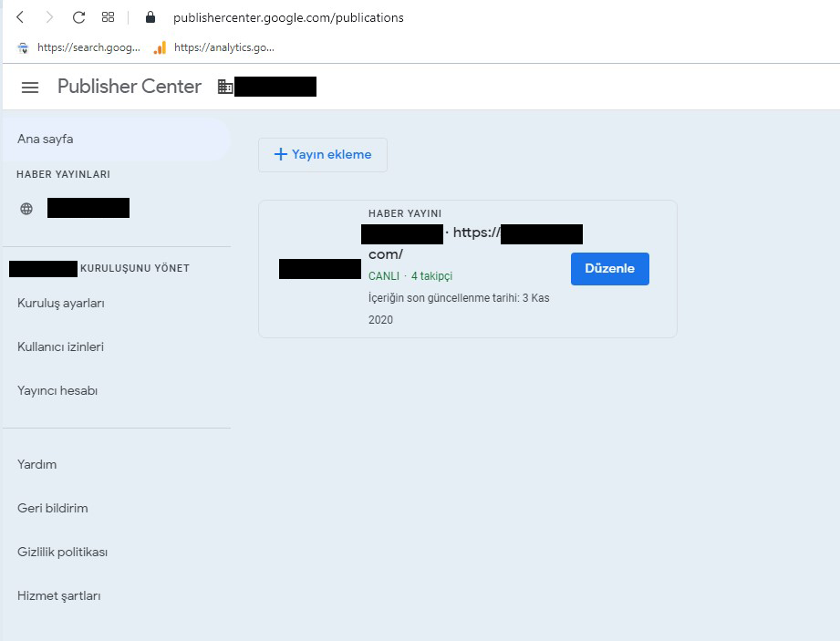This screenshot has height=641, width=840.
Task: Click the CANLI status text
Action: pyautogui.click(x=384, y=276)
